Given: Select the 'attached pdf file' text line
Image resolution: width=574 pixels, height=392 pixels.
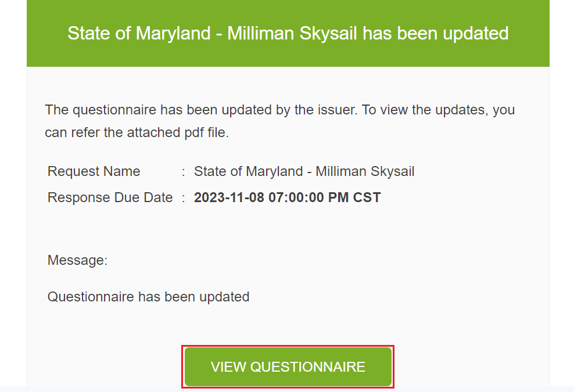Looking at the screenshot, I should point(137,132).
